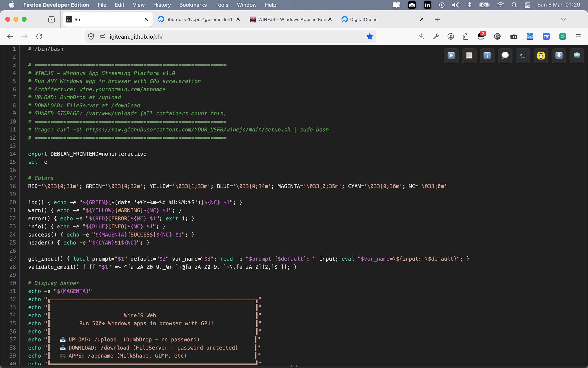Image resolution: width=588 pixels, height=368 pixels.
Task: Open the Tools menu
Action: pos(222,5)
